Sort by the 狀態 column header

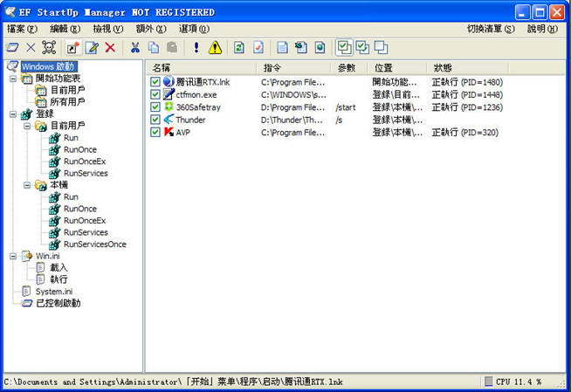[468, 68]
